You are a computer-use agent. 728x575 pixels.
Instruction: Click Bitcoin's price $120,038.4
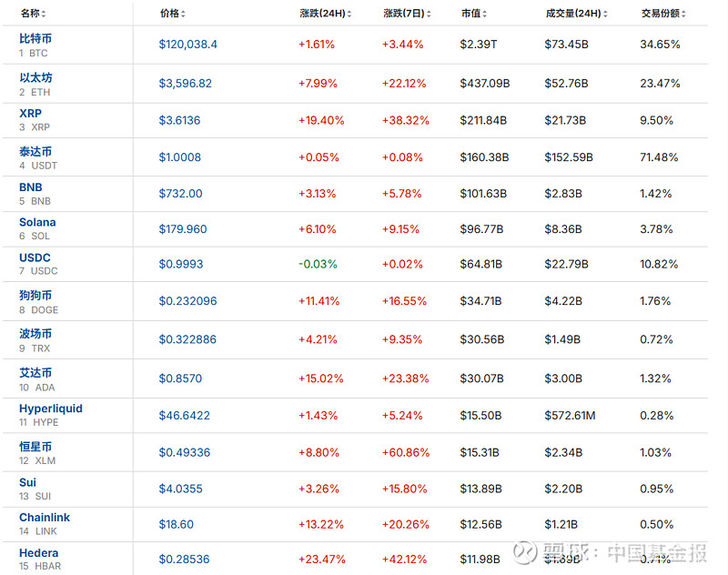187,44
